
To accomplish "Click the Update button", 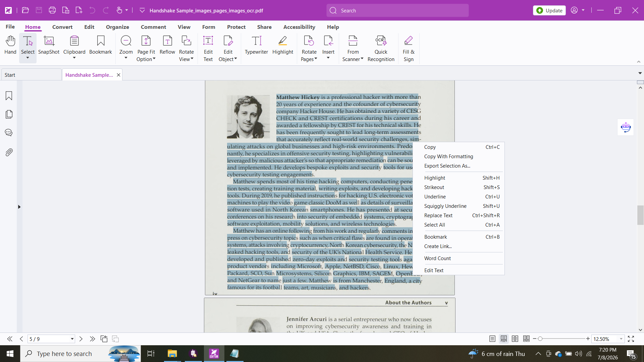I will pos(549,10).
